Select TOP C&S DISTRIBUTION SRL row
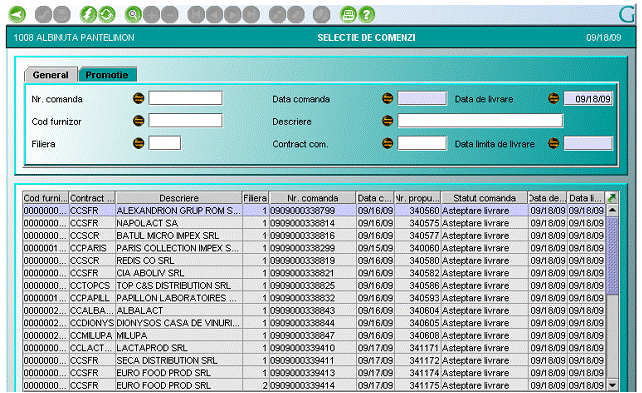This screenshot has width=642, height=393. pyautogui.click(x=314, y=285)
